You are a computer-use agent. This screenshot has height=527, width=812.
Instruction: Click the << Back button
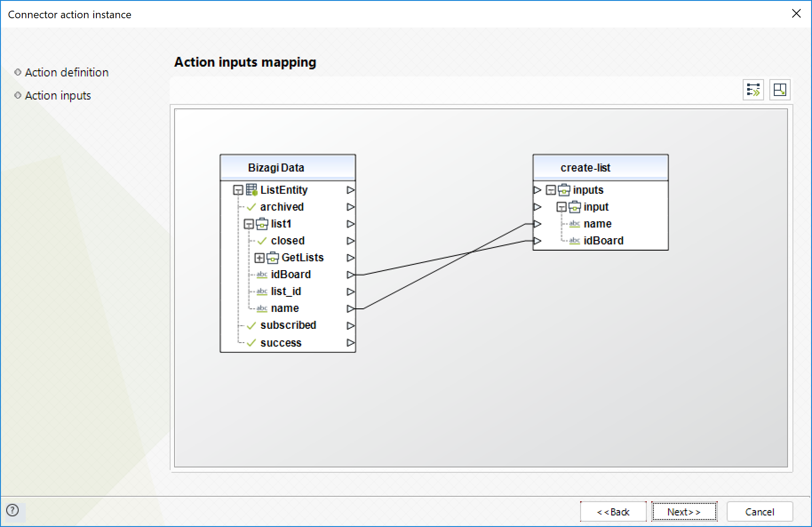click(613, 512)
